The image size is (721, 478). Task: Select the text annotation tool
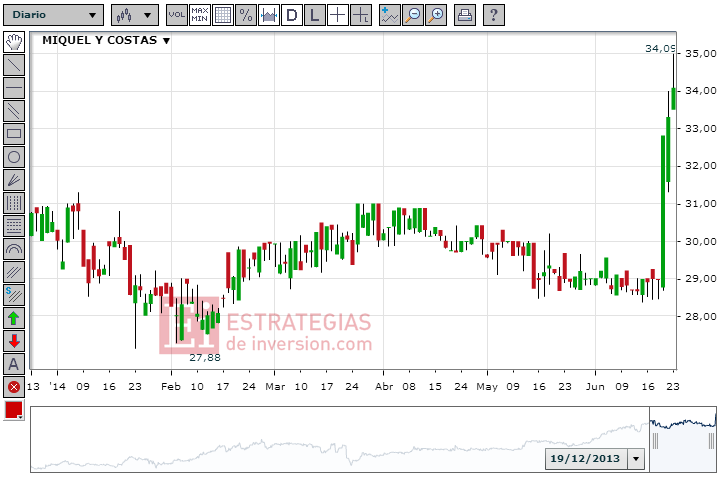(x=14, y=364)
